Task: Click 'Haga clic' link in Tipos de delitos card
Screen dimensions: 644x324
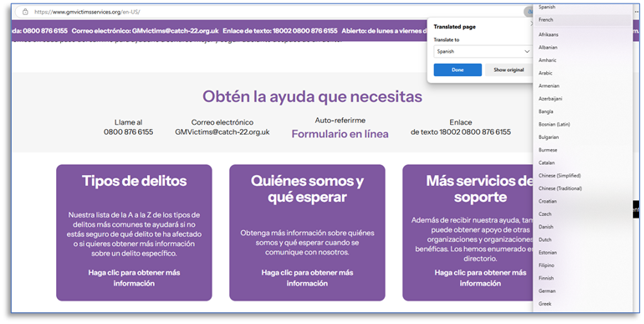Action: coord(134,278)
